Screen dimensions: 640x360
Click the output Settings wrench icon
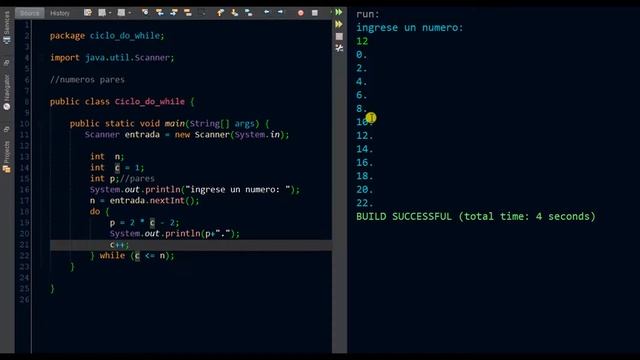[339, 48]
